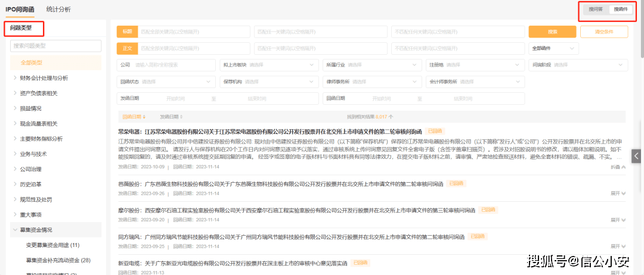Viewport: 644px width, 275px height.
Task: Open the 同方瑞风 inquiry letter title
Action: pyautogui.click(x=291, y=237)
